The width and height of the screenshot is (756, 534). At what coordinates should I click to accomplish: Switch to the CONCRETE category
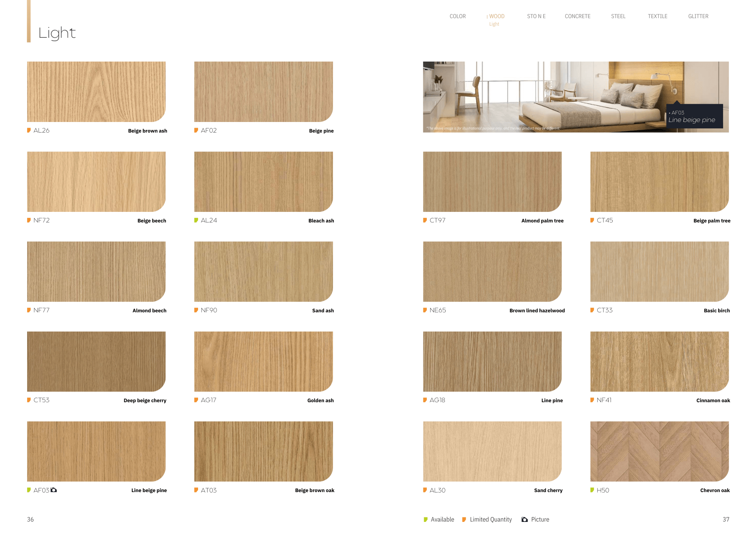pyautogui.click(x=577, y=16)
